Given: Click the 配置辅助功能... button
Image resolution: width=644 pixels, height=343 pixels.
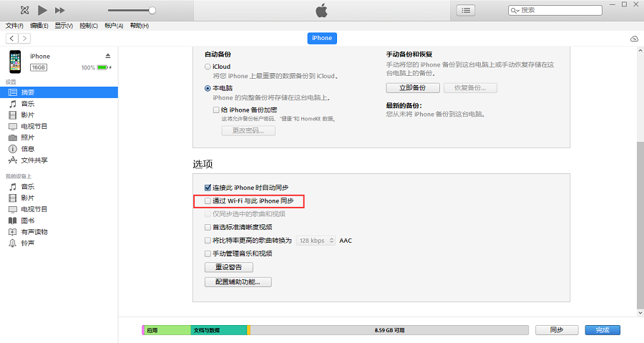Looking at the screenshot, I should (x=238, y=282).
